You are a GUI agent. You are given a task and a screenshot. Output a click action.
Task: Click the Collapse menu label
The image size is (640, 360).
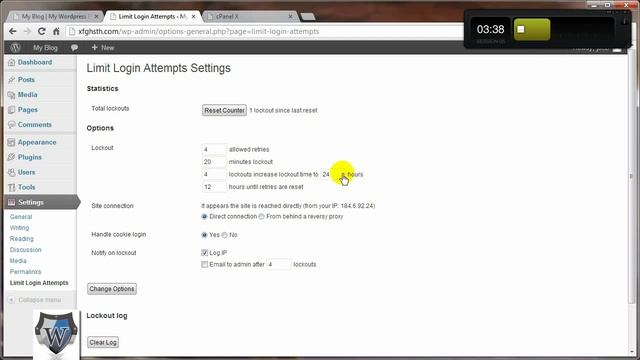[40, 300]
